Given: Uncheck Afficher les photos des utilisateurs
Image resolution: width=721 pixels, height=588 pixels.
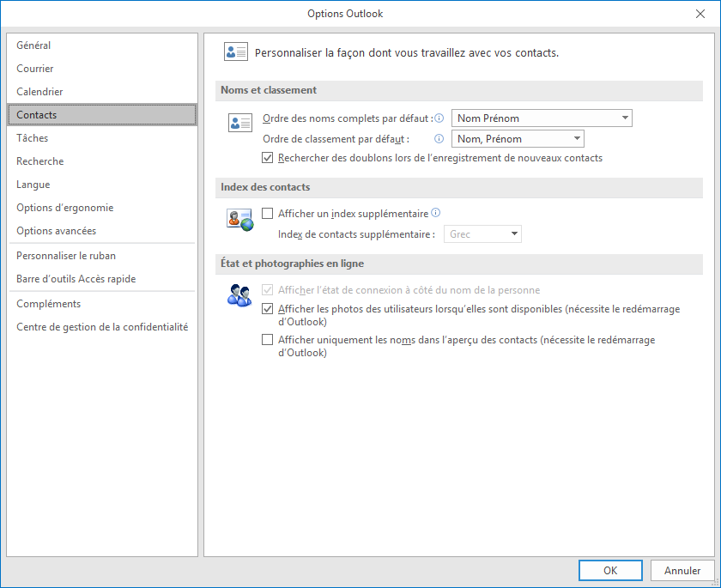Looking at the screenshot, I should pos(267,309).
